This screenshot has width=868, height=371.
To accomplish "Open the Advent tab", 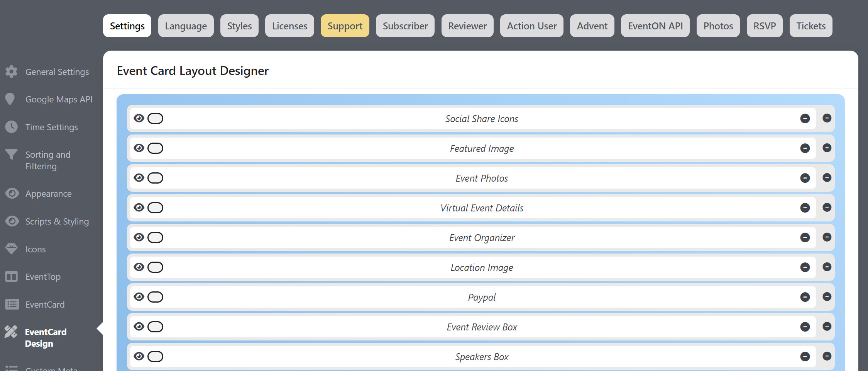I will pyautogui.click(x=592, y=26).
